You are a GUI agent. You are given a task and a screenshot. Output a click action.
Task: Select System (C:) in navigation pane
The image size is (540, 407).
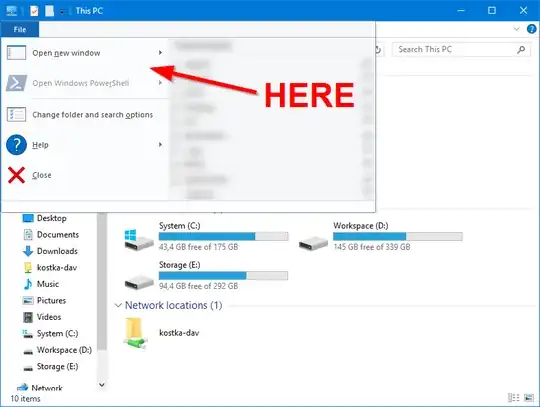[58, 334]
